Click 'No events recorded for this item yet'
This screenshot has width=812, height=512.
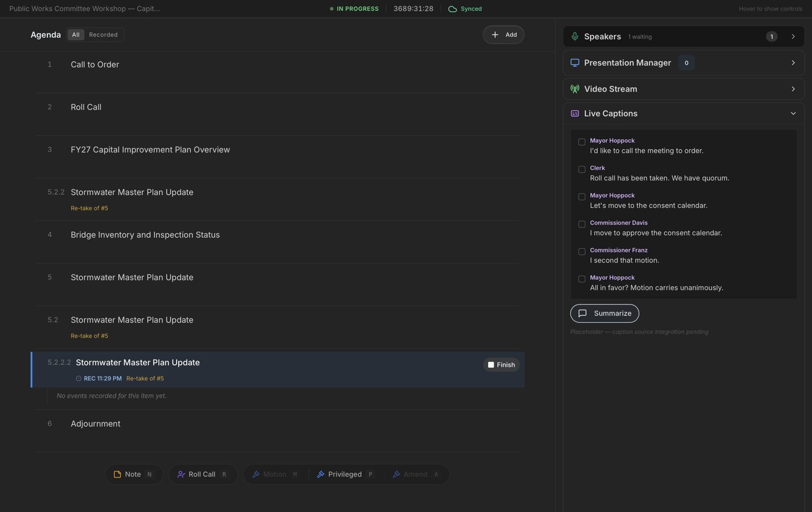click(112, 396)
